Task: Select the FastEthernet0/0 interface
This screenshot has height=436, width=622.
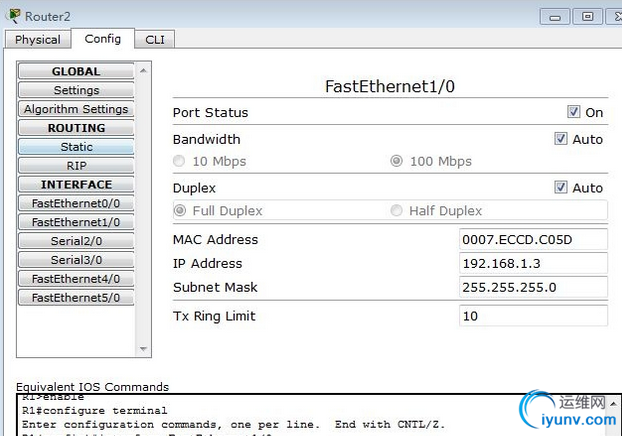Action: pyautogui.click(x=76, y=203)
